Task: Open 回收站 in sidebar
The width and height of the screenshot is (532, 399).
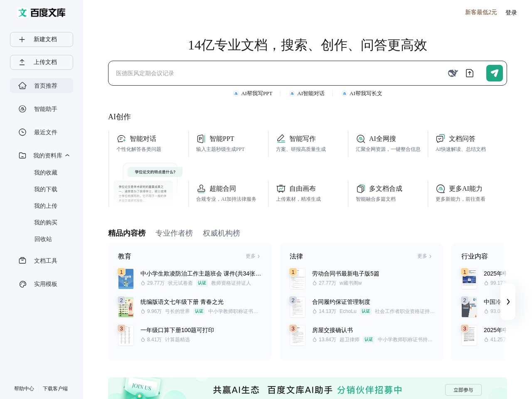Action: coord(43,239)
